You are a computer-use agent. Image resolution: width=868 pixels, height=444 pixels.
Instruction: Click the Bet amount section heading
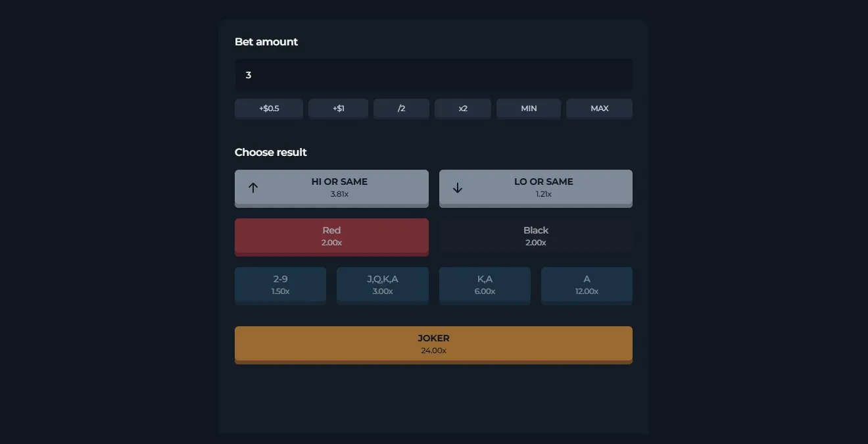pyautogui.click(x=266, y=41)
